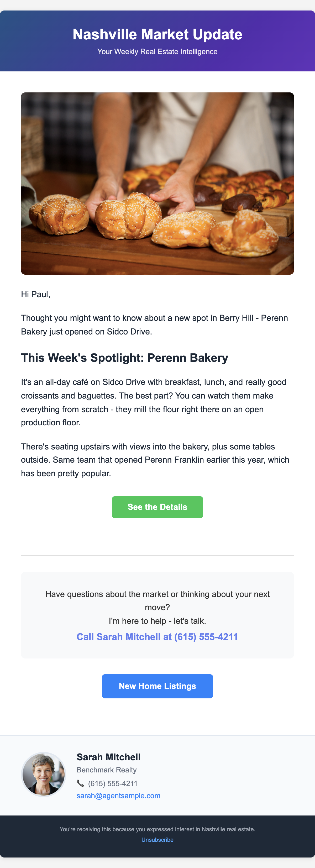Open the New Home Listings button

click(157, 686)
